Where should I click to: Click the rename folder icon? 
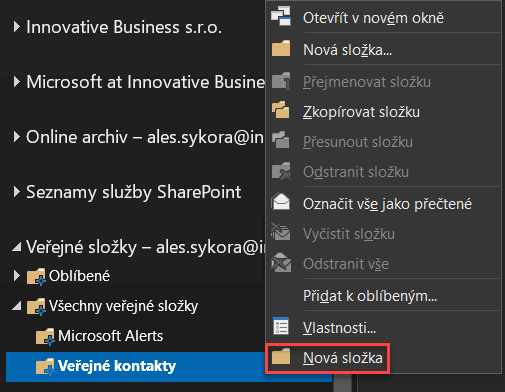tap(281, 80)
